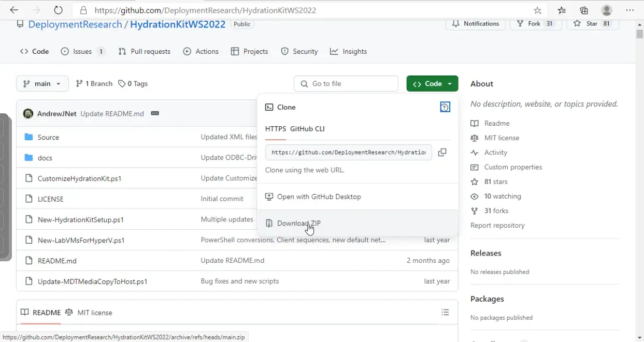
Task: Click the Report repository link
Action: (497, 226)
